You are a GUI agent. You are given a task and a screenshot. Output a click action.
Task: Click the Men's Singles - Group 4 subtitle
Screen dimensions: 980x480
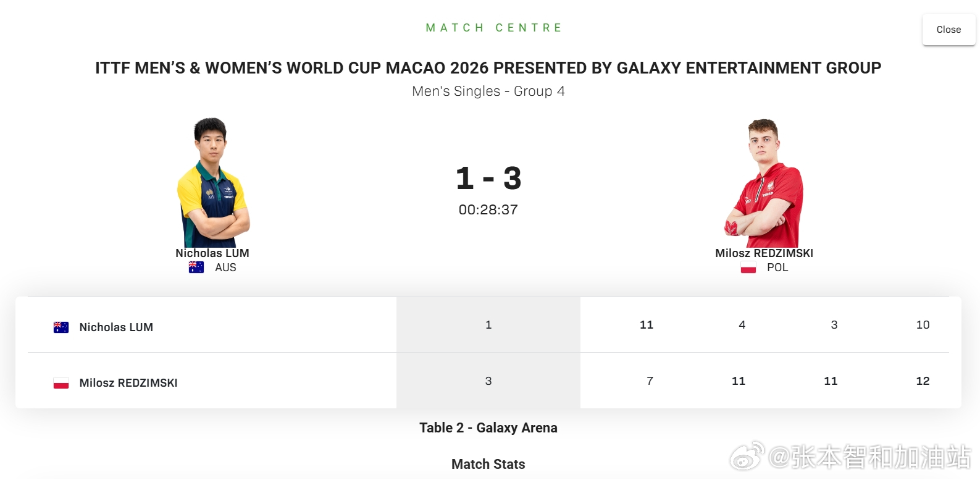pos(488,91)
